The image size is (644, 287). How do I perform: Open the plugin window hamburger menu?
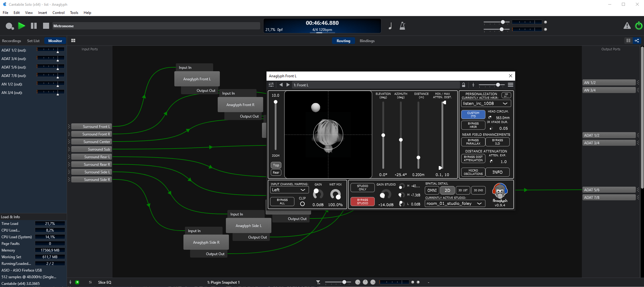[511, 85]
